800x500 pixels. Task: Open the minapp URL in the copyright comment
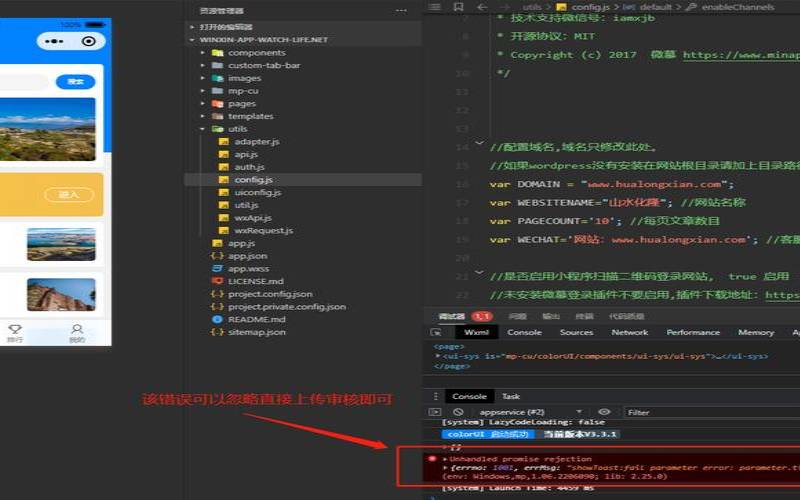(741, 55)
